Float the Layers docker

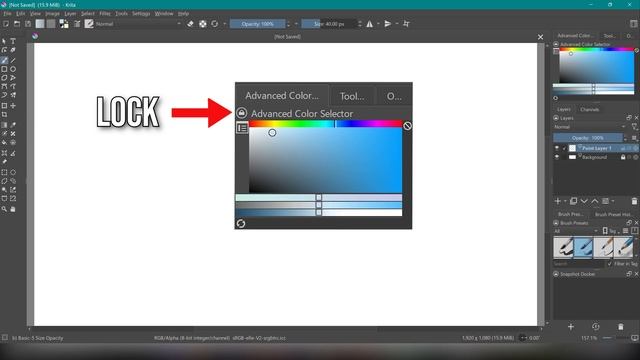coord(629,118)
